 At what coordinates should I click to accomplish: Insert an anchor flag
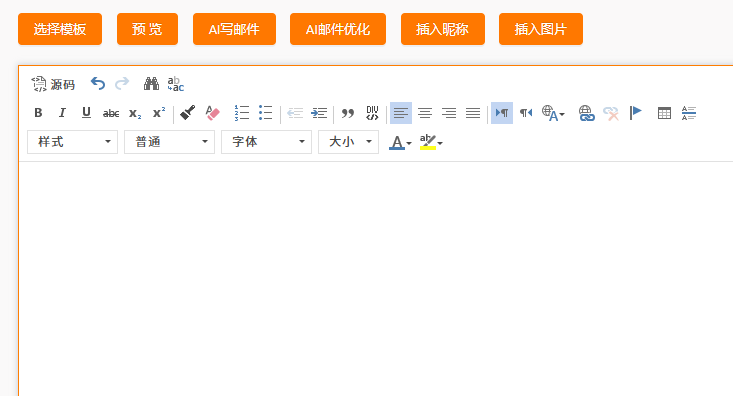(x=635, y=113)
